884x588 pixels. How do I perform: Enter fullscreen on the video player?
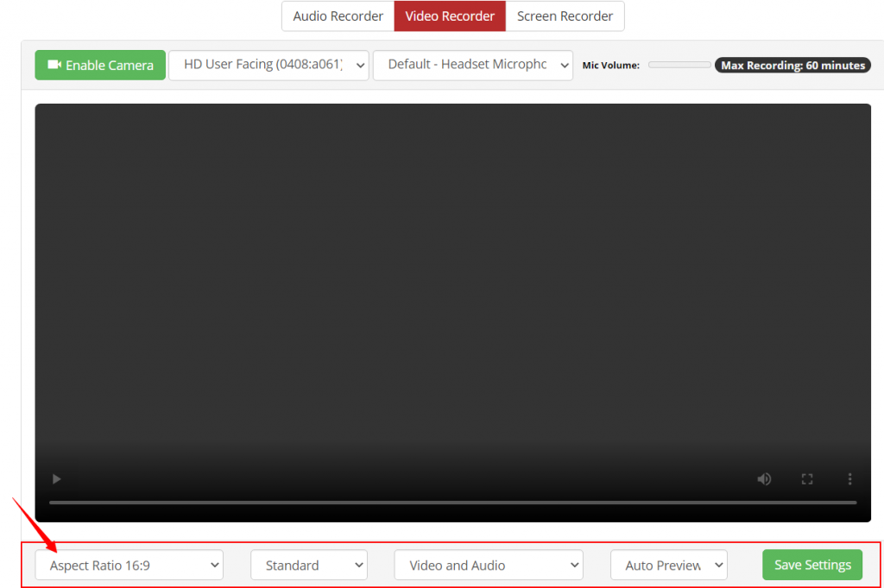[807, 479]
